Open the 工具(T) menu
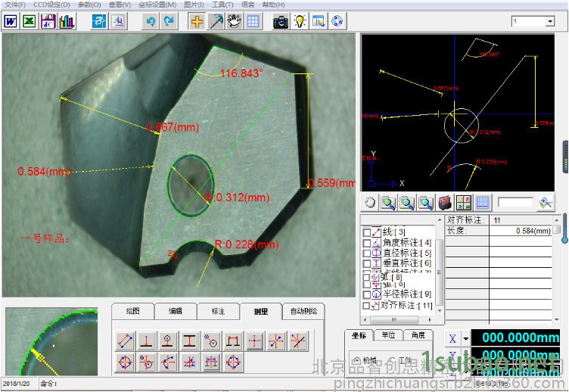Screen dimensions: 569x392 pyautogui.click(x=222, y=5)
